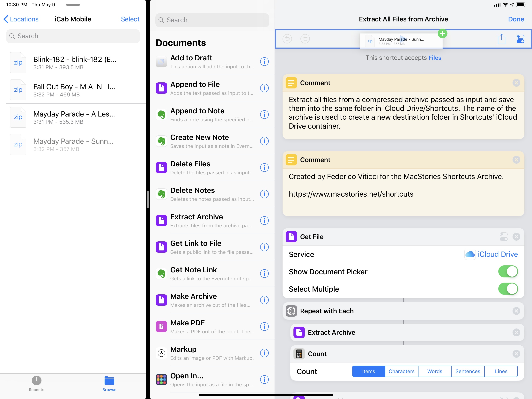Tap the home indicator bar at bottom
The height and width of the screenshot is (399, 532).
[266, 395]
